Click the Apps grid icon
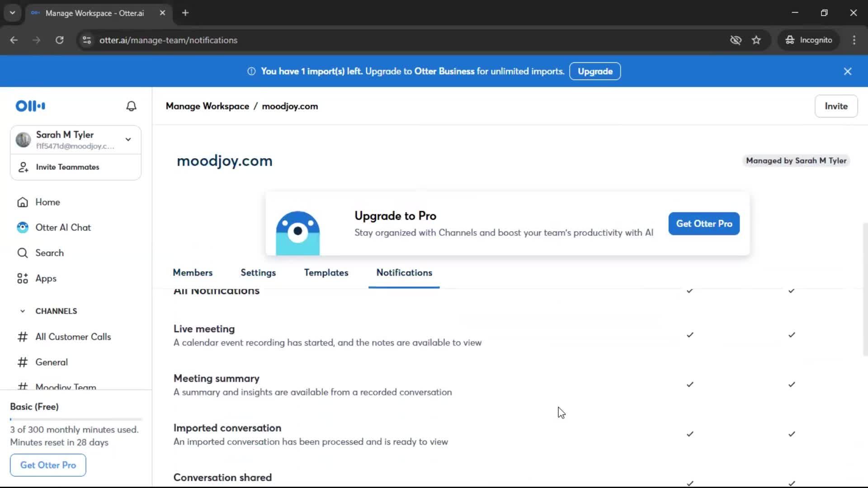 (23, 278)
